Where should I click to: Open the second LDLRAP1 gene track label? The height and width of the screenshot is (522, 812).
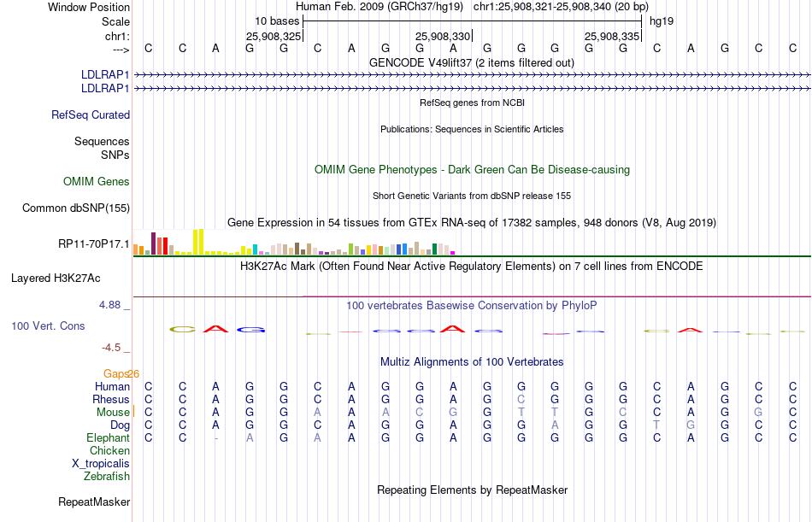click(105, 89)
